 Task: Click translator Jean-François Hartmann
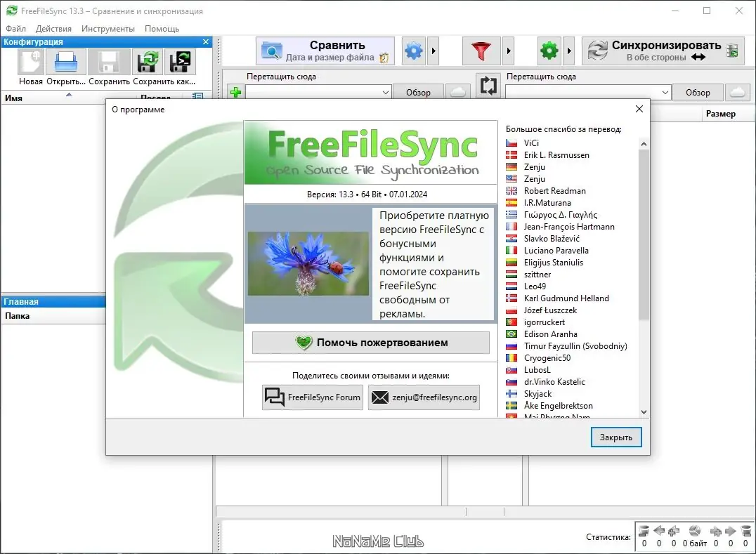569,227
